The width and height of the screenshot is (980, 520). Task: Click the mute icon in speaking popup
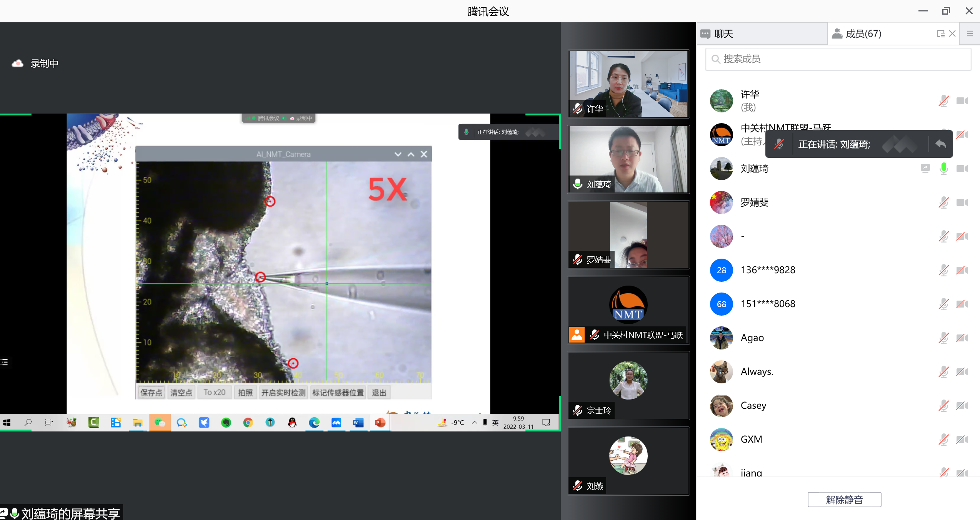click(779, 144)
